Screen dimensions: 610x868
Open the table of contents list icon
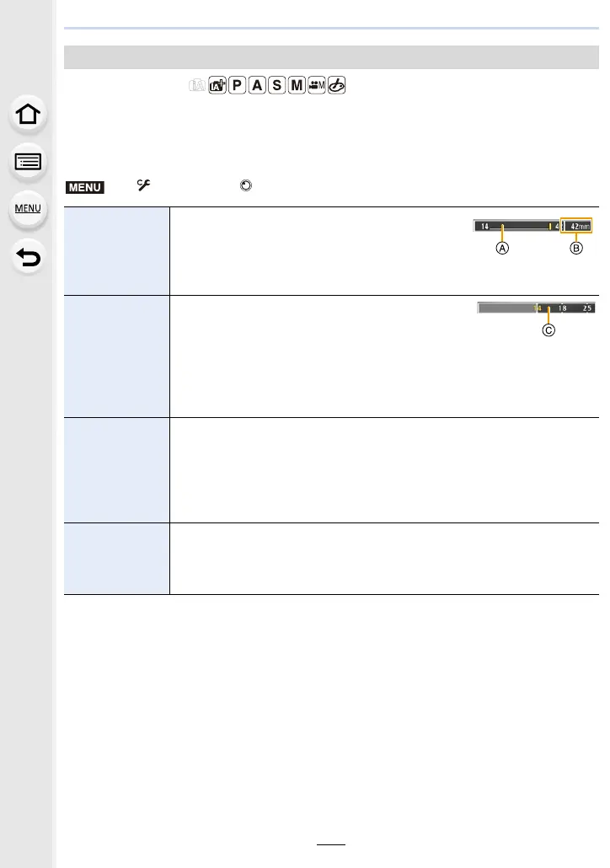pyautogui.click(x=28, y=162)
